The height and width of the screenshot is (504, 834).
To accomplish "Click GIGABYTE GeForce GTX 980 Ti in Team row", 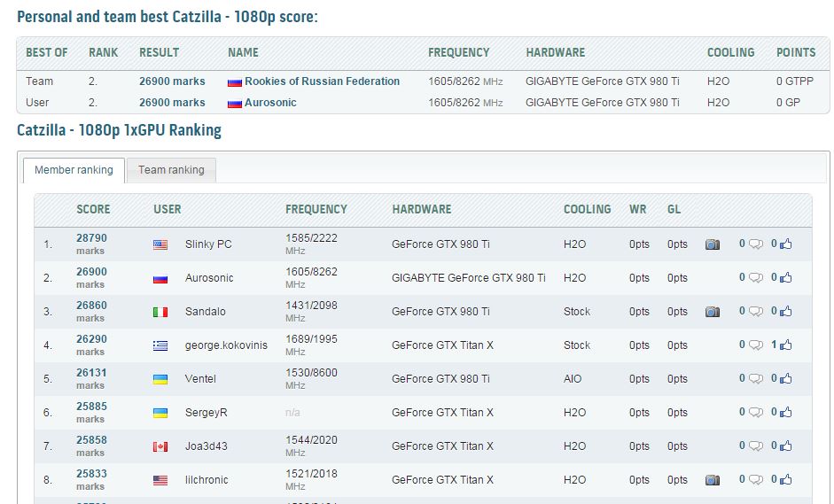I will [x=603, y=81].
